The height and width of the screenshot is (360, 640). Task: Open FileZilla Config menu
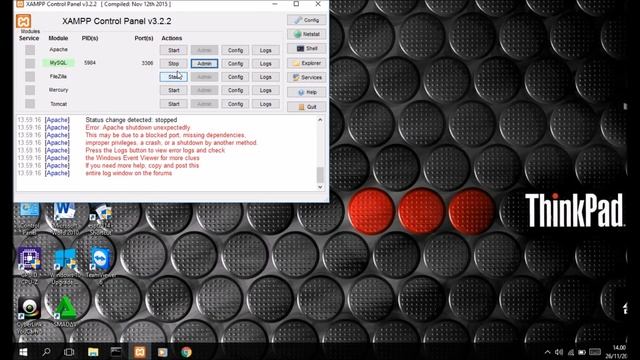(235, 77)
